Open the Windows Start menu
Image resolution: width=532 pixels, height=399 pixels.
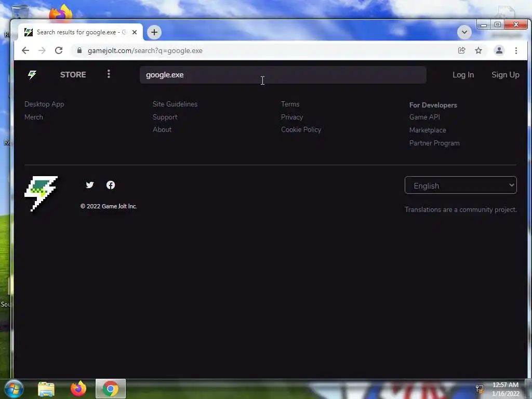pyautogui.click(x=14, y=389)
